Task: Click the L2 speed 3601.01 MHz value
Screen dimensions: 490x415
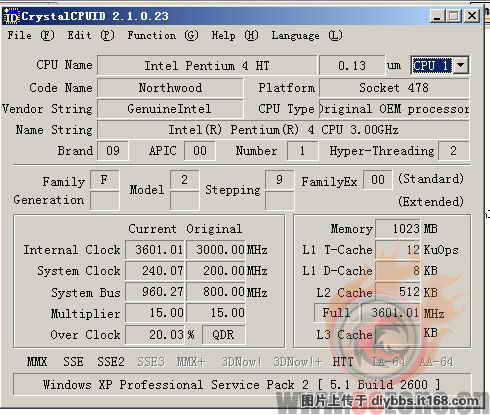Action: [x=392, y=313]
